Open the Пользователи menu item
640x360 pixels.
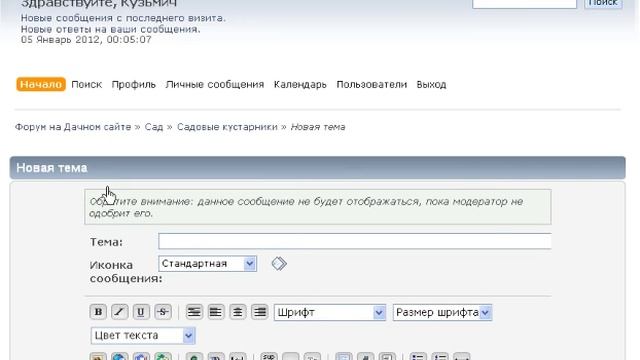[371, 84]
